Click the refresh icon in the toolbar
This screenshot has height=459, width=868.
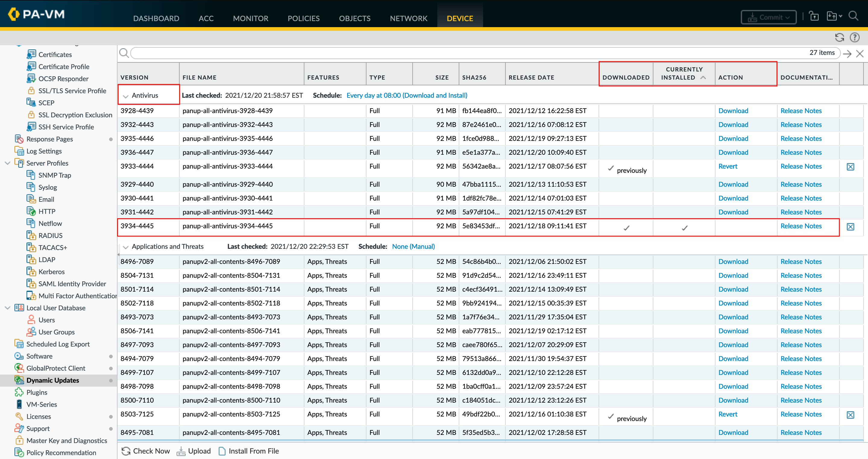tap(839, 37)
